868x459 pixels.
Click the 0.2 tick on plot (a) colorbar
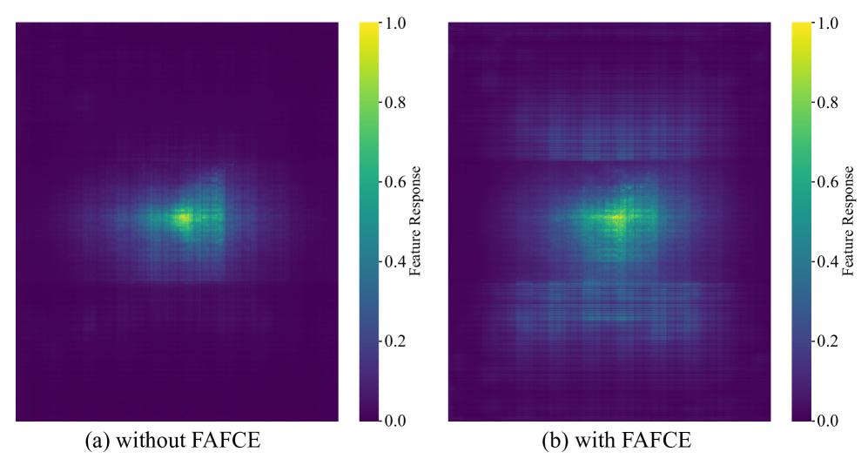(x=395, y=341)
